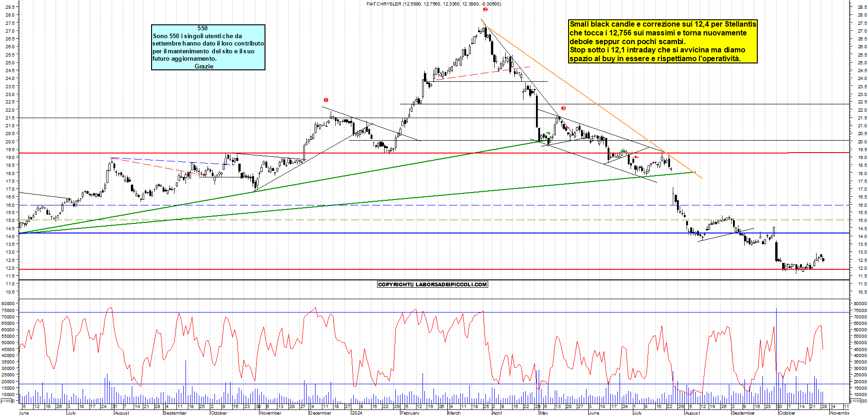Click the "che tocca i 12,756 sui massimi" line
Viewport: 868px width, 415px height.
(658, 33)
